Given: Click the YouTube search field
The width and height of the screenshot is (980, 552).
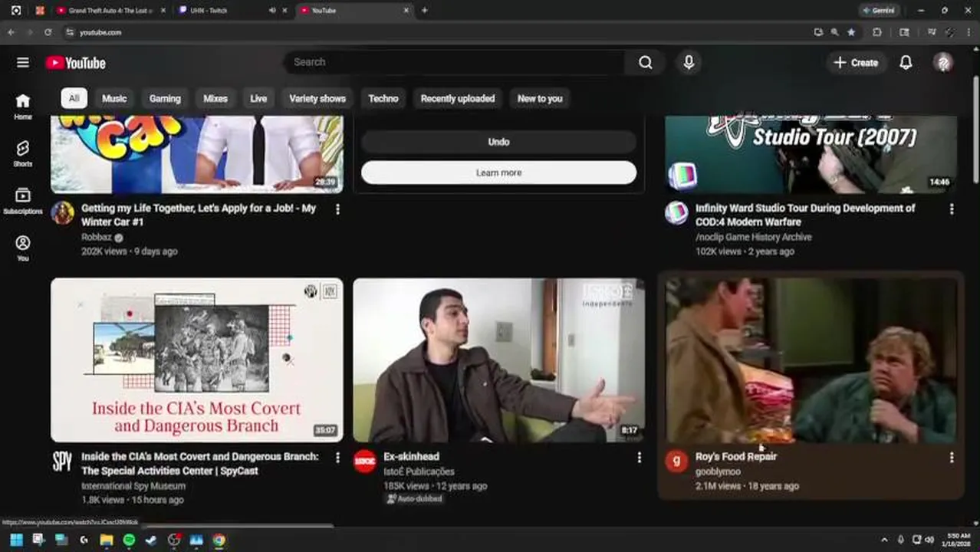Looking at the screenshot, I should pyautogui.click(x=455, y=63).
